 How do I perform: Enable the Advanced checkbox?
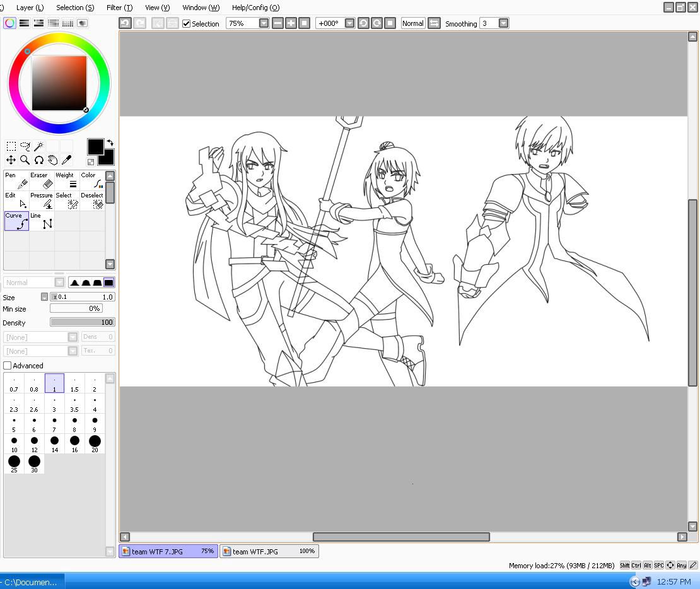pos(8,366)
